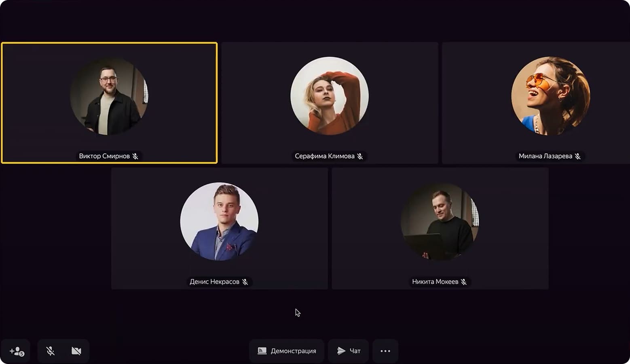Start screen sharing with Демонстрация
The image size is (630, 364).
tap(287, 351)
